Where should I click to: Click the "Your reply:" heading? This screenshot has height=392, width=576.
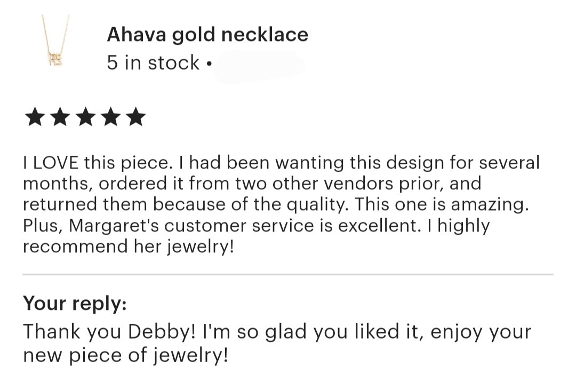(75, 303)
